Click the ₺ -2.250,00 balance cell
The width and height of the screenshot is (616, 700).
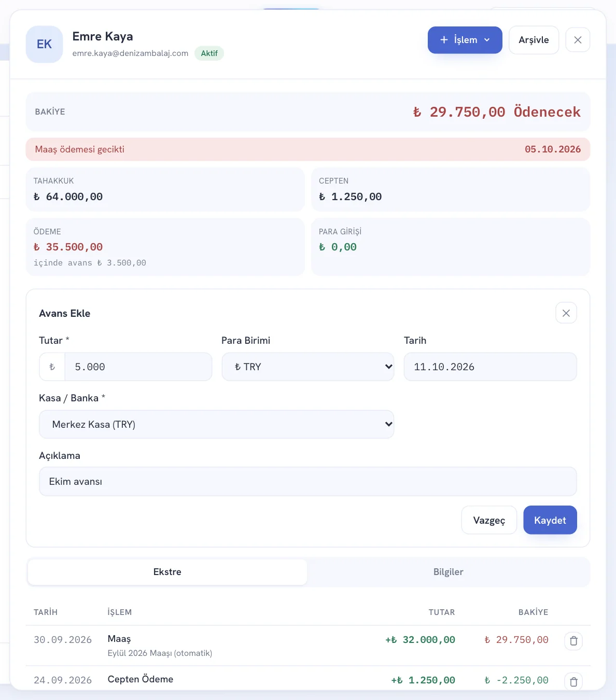click(x=516, y=680)
